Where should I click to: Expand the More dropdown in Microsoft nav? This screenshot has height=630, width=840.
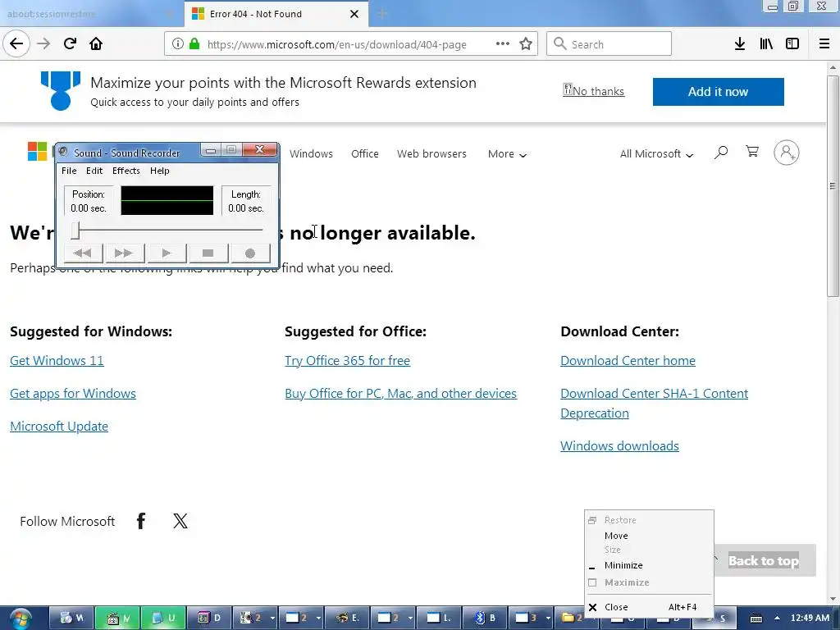click(x=507, y=153)
